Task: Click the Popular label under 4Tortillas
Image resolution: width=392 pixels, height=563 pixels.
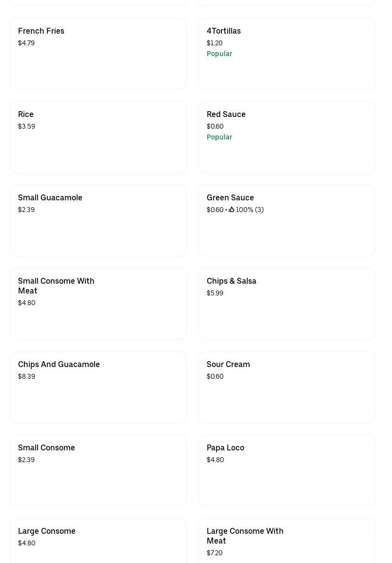Action: coord(219,54)
